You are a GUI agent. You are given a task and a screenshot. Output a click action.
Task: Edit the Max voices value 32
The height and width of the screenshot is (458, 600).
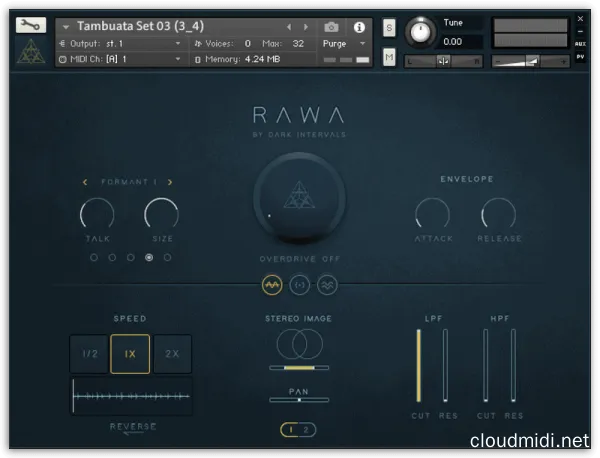pos(298,44)
